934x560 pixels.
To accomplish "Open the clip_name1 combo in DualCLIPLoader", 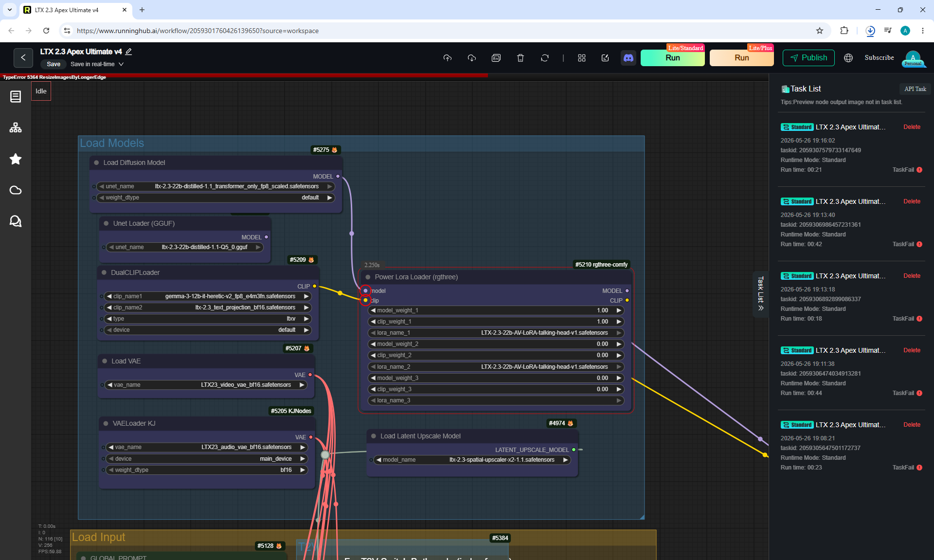I will (208, 296).
